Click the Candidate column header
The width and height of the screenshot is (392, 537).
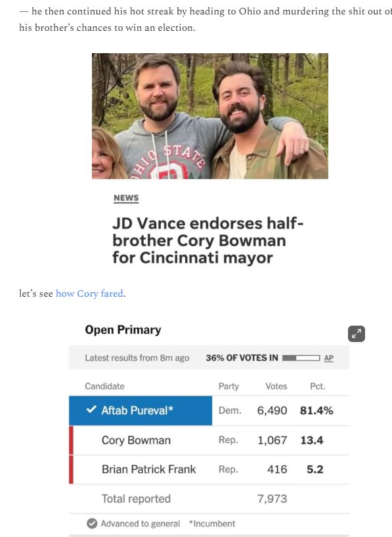click(104, 386)
